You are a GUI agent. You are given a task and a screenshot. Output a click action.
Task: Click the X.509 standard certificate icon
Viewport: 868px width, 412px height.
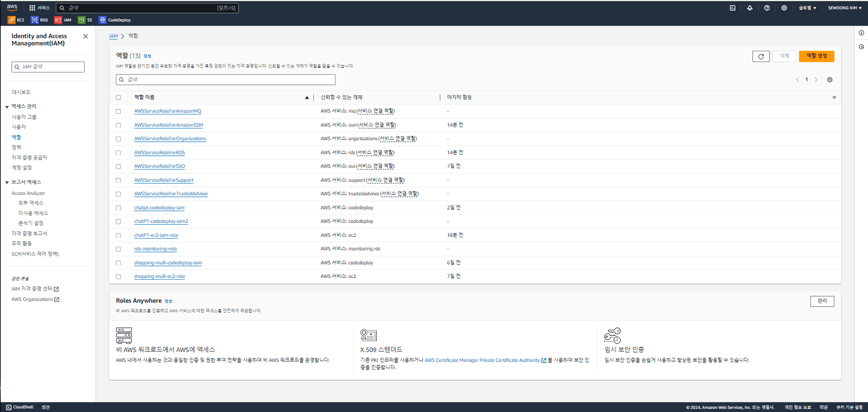point(368,335)
